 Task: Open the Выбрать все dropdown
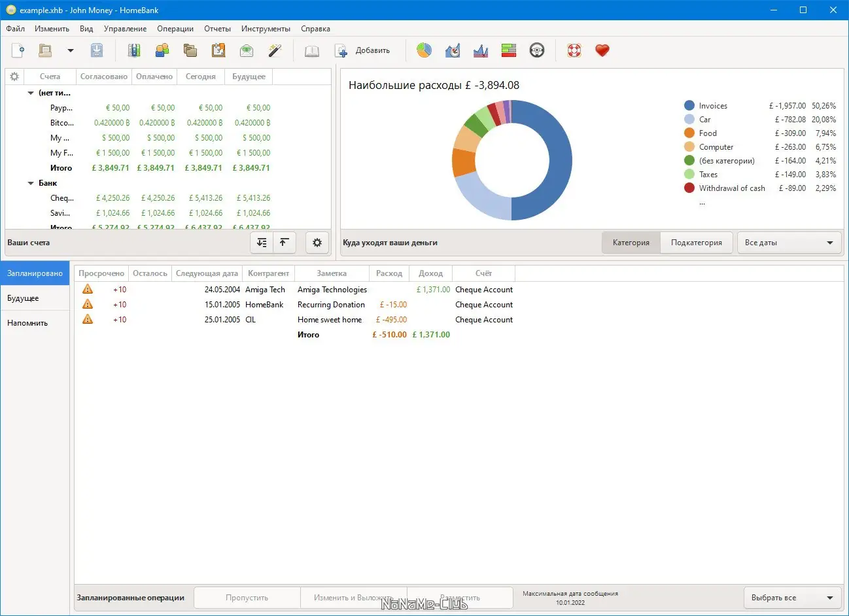pyautogui.click(x=792, y=598)
